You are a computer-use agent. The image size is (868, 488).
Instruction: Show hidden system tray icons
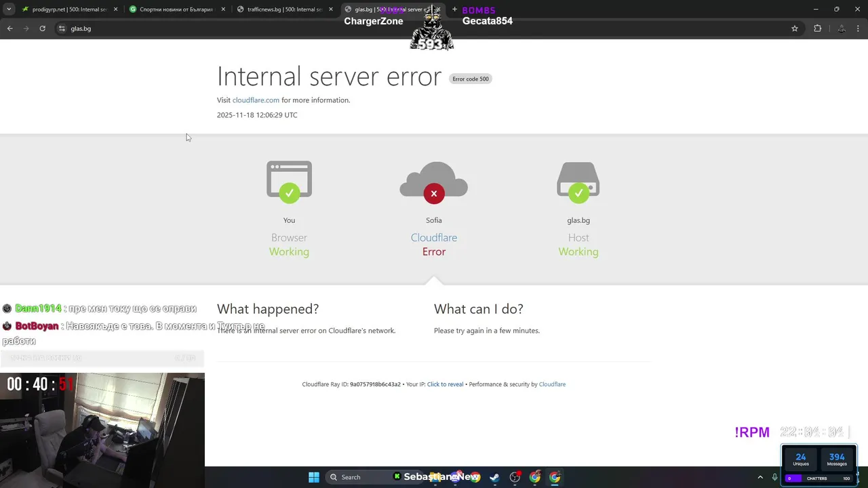(x=760, y=477)
